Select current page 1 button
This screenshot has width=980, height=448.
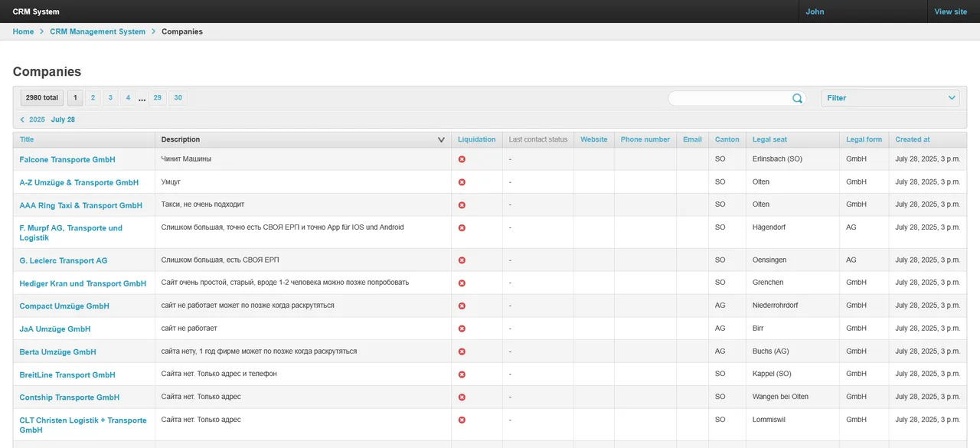tap(75, 98)
